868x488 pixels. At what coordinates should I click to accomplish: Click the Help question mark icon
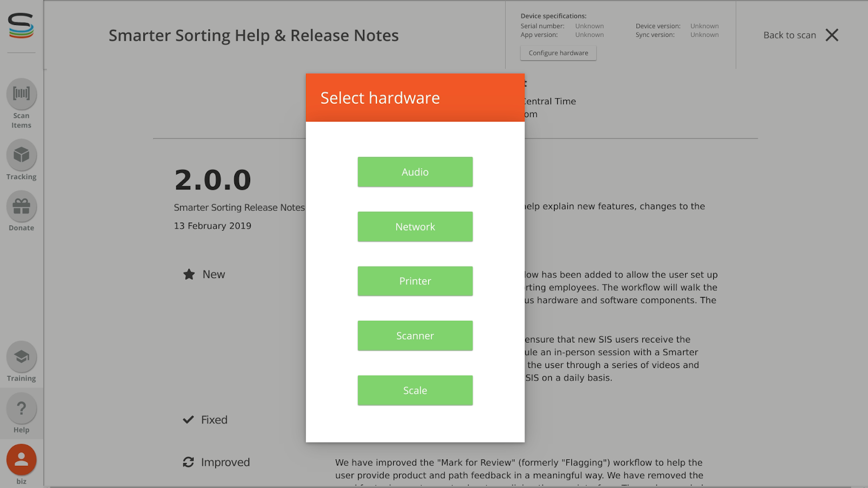point(21,408)
